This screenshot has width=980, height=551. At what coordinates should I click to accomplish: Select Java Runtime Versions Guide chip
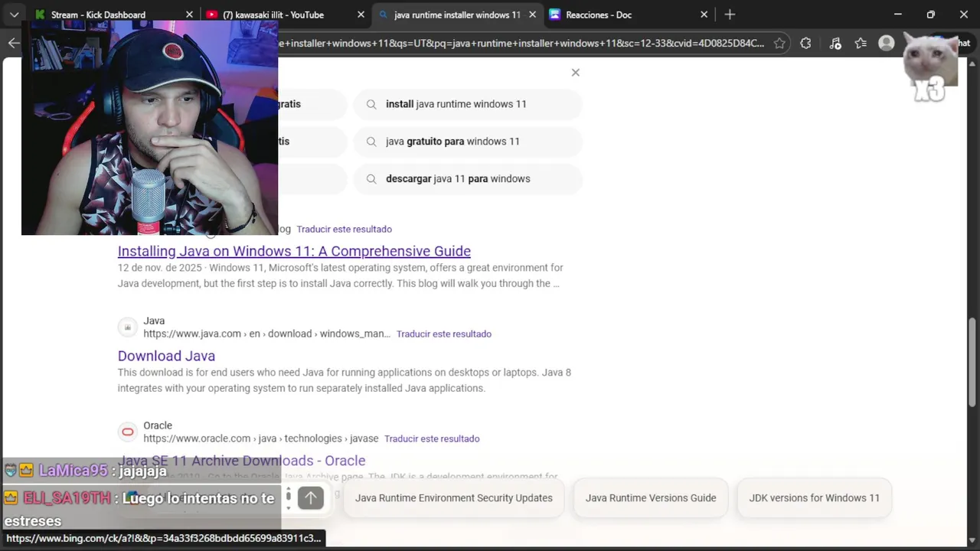click(651, 498)
